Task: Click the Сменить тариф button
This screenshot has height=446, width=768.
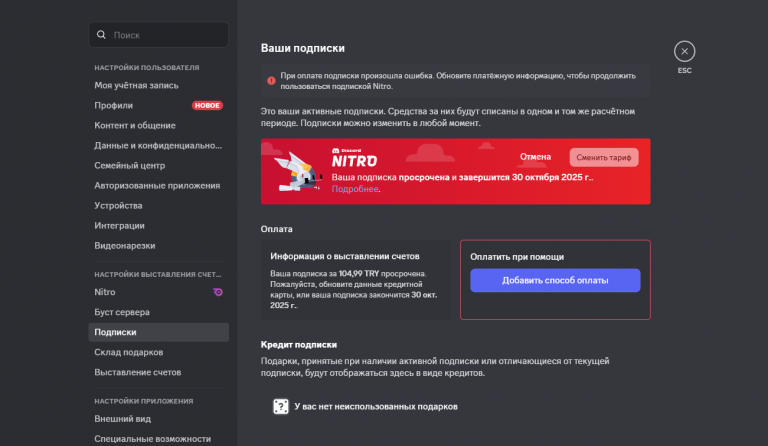Action: coord(604,158)
